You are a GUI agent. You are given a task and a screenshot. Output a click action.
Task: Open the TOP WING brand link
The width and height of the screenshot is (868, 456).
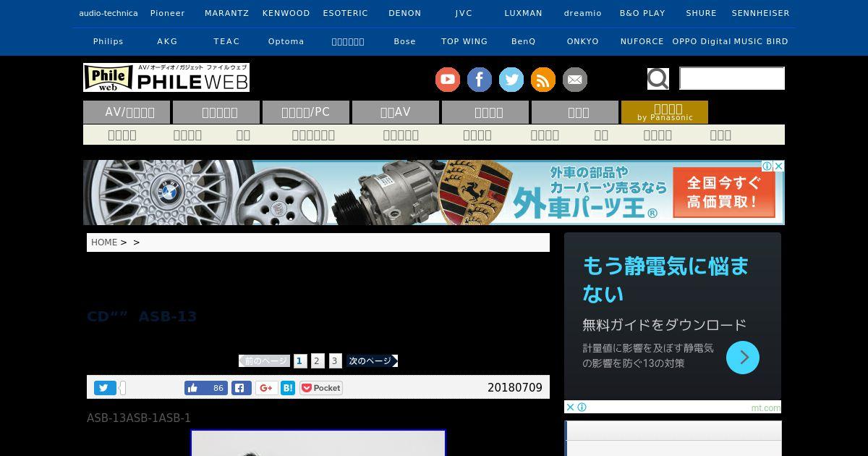coord(464,41)
